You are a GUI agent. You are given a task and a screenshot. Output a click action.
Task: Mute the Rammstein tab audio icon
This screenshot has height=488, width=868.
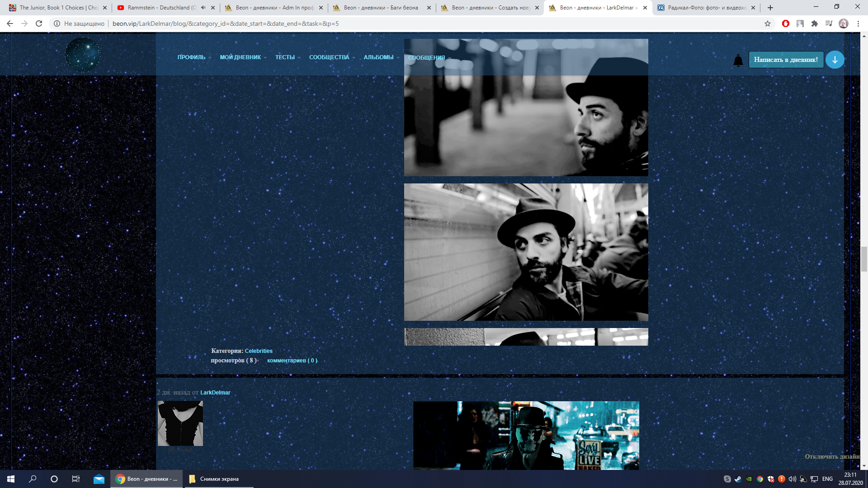click(x=203, y=8)
